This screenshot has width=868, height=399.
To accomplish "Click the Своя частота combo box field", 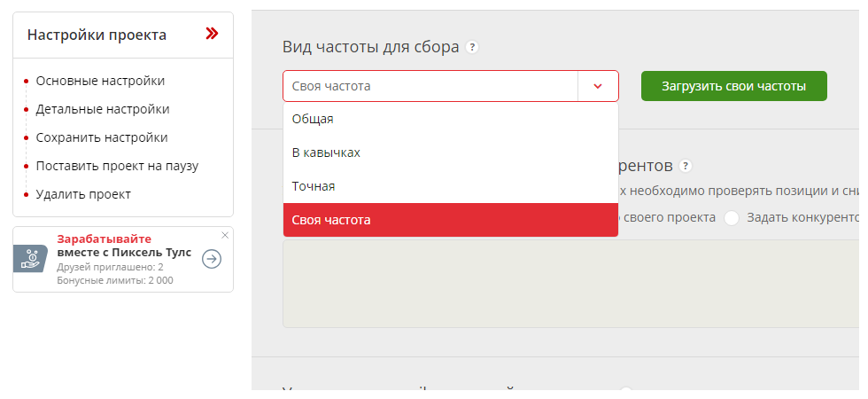I will [x=451, y=86].
